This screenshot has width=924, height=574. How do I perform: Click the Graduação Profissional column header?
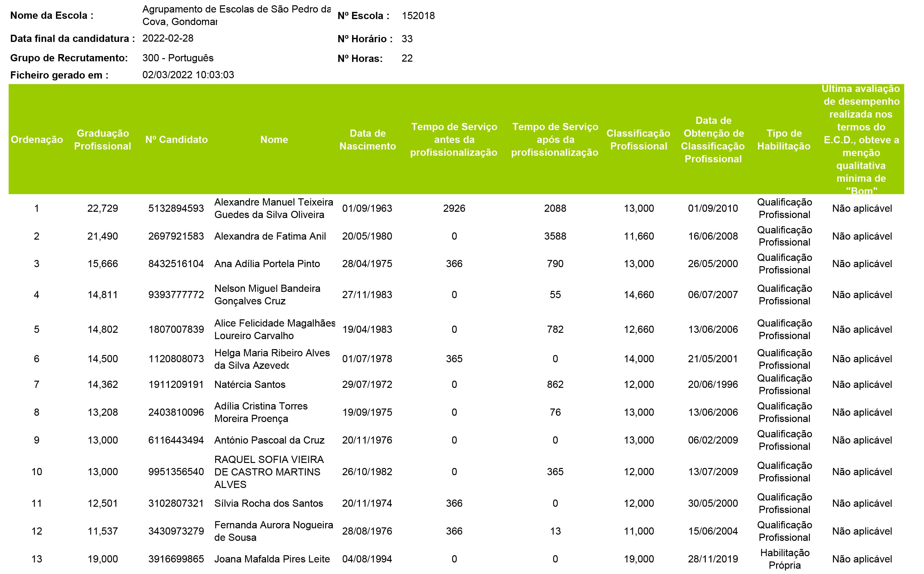(103, 140)
